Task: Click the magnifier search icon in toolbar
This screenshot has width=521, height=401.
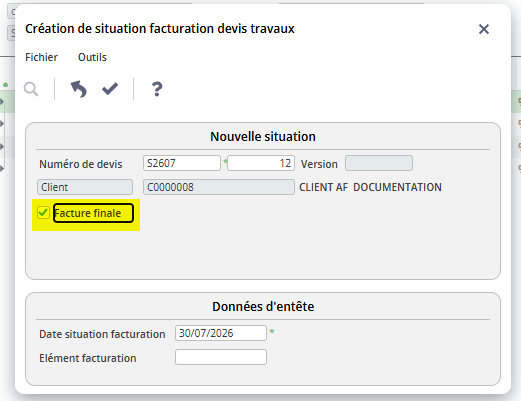Action: pos(31,89)
